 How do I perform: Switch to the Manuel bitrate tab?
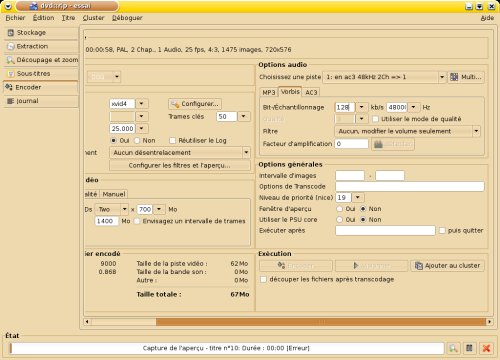coord(114,194)
